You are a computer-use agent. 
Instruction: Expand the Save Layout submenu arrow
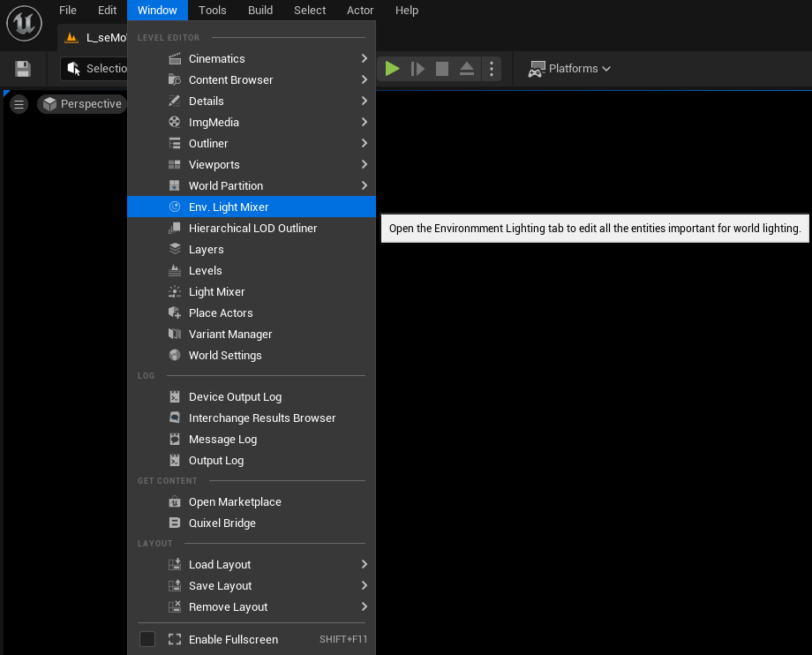click(364, 585)
